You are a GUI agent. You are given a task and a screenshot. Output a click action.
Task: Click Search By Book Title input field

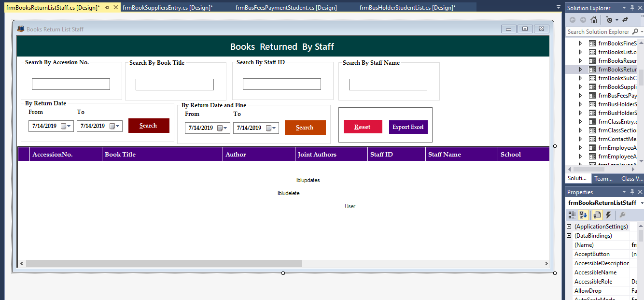175,85
